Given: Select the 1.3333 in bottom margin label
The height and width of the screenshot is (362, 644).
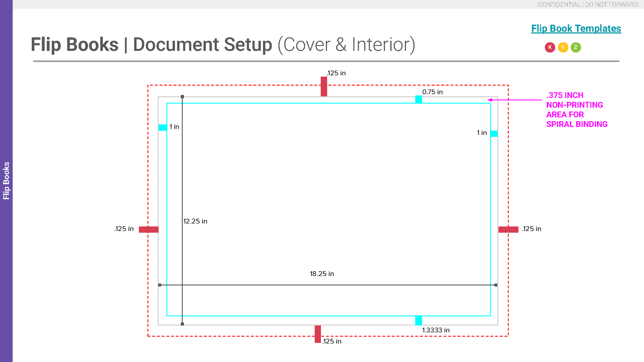Looking at the screenshot, I should click(436, 330).
